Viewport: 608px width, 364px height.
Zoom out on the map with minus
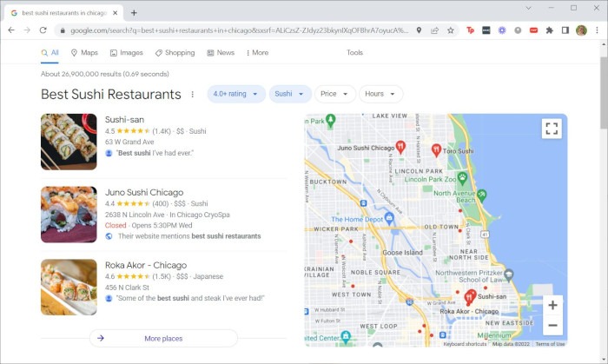pyautogui.click(x=552, y=325)
